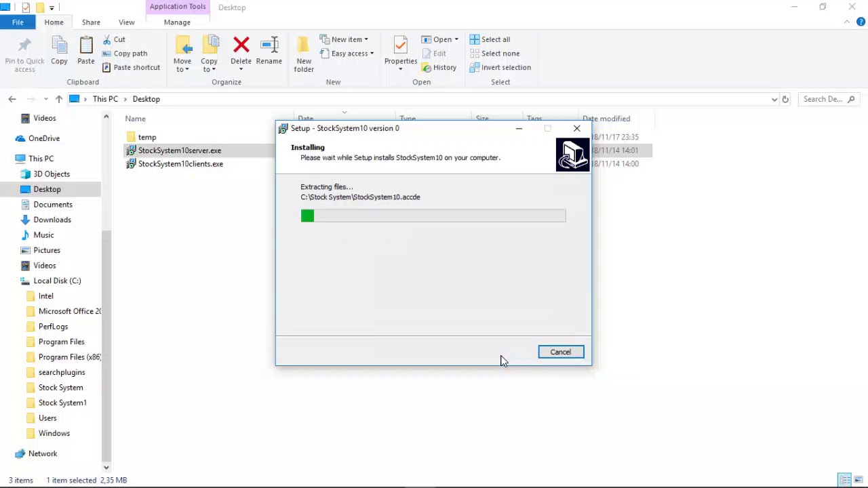
Task: Collapse the ribbon with chevron arrow
Action: [x=847, y=22]
